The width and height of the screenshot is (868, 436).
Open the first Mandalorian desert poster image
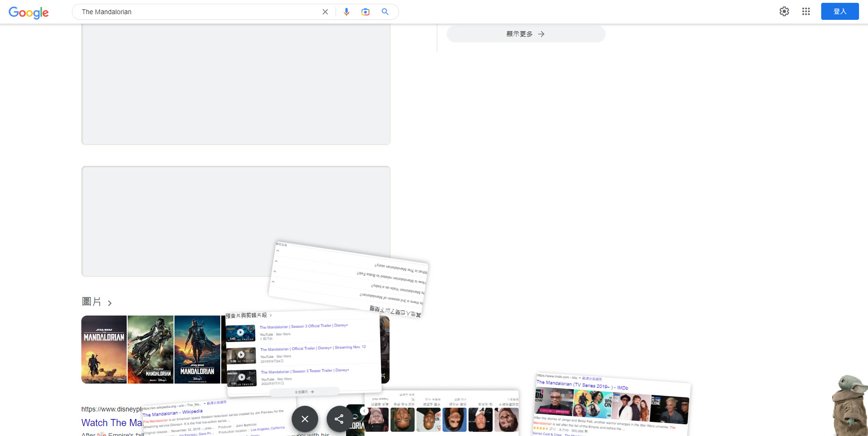coord(104,350)
